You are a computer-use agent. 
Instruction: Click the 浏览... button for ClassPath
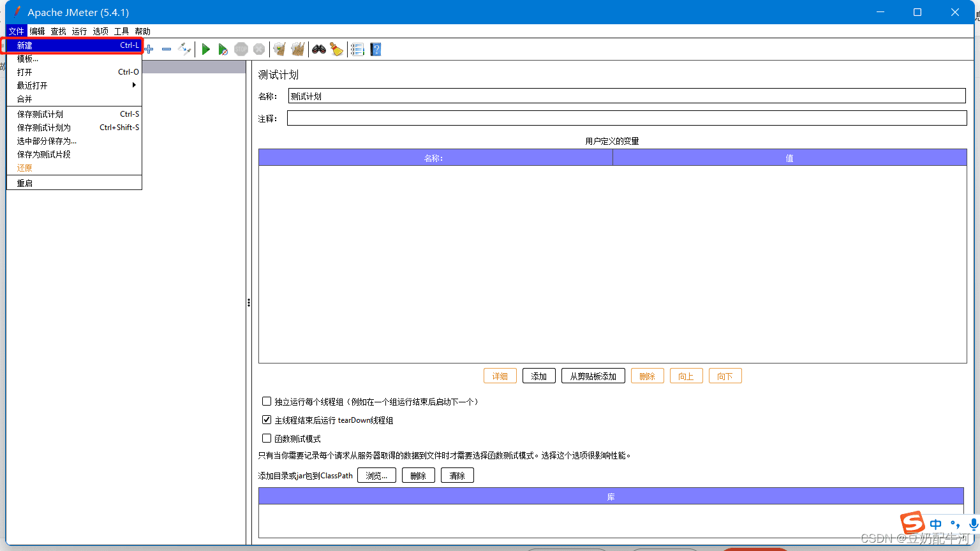tap(376, 476)
